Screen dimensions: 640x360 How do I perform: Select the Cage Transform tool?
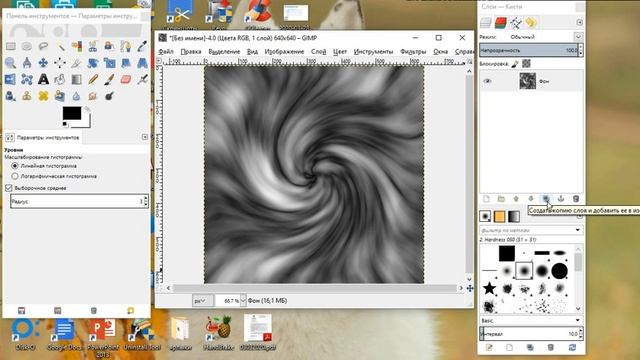tap(27, 79)
